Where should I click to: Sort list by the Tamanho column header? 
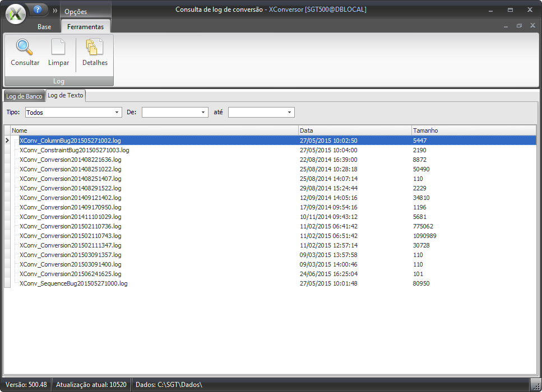coord(474,130)
